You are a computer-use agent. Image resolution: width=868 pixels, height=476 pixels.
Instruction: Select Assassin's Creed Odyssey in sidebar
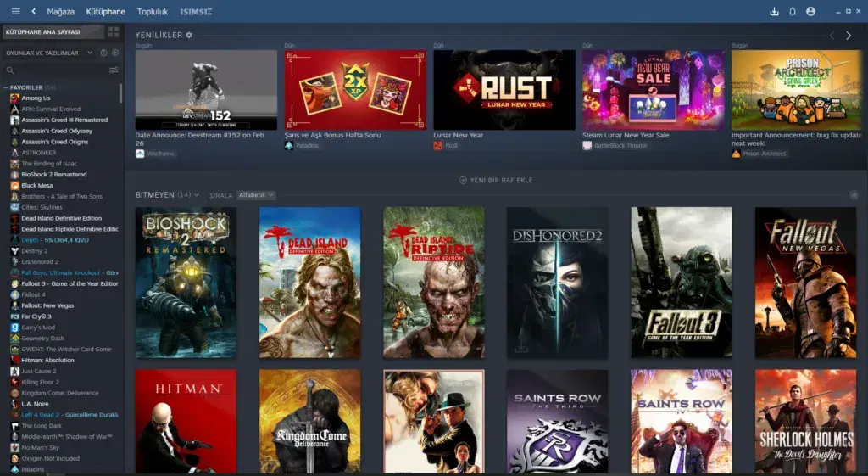click(57, 131)
